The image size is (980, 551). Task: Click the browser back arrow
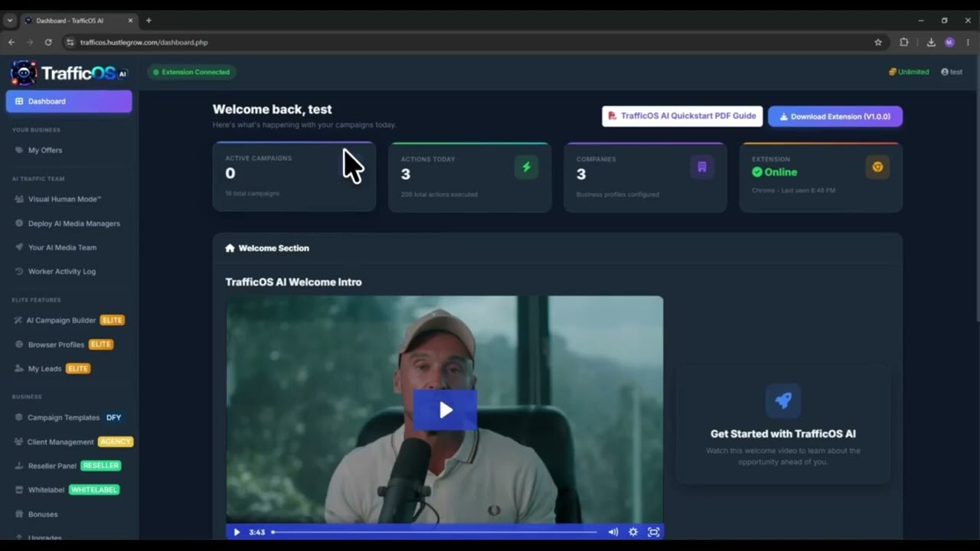coord(11,42)
